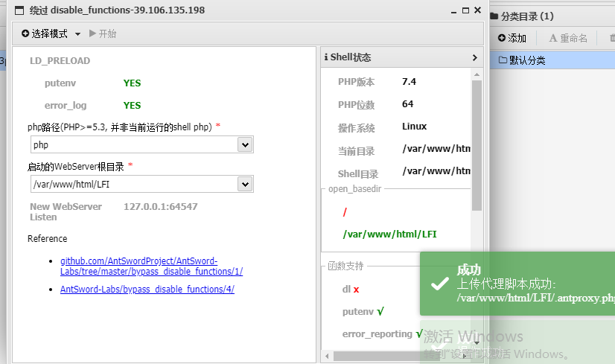Click the Shell status panel vertical scrollbar
The width and height of the screenshot is (615, 364).
(477, 141)
